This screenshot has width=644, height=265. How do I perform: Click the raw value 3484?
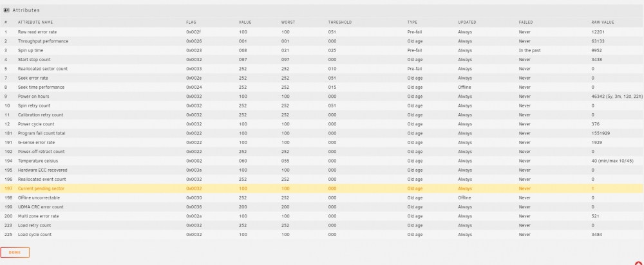click(x=596, y=234)
